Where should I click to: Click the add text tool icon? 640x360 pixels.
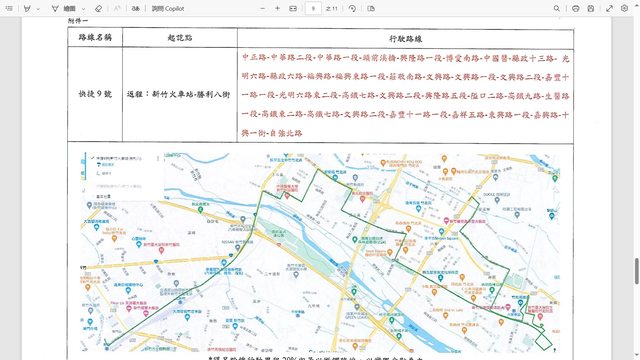click(x=117, y=8)
